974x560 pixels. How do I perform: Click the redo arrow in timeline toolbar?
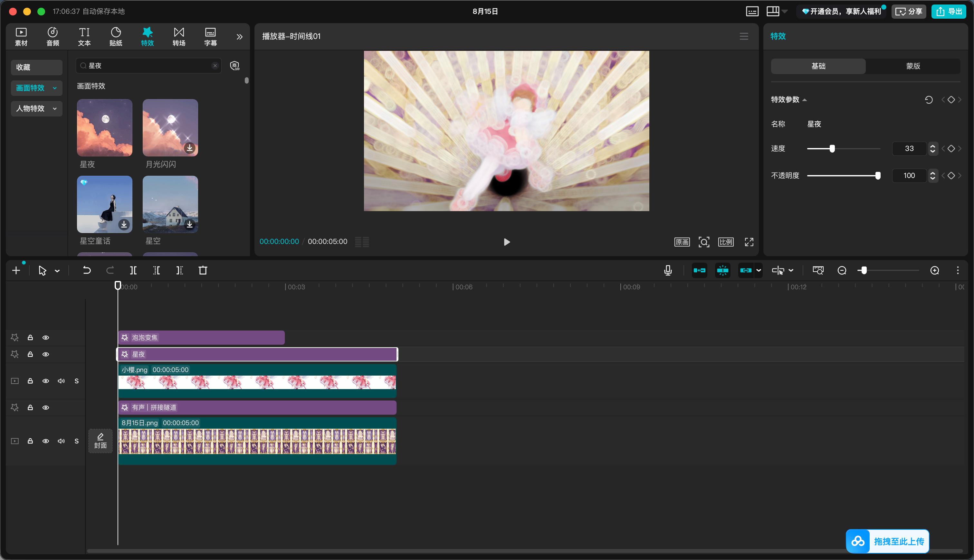pos(110,270)
